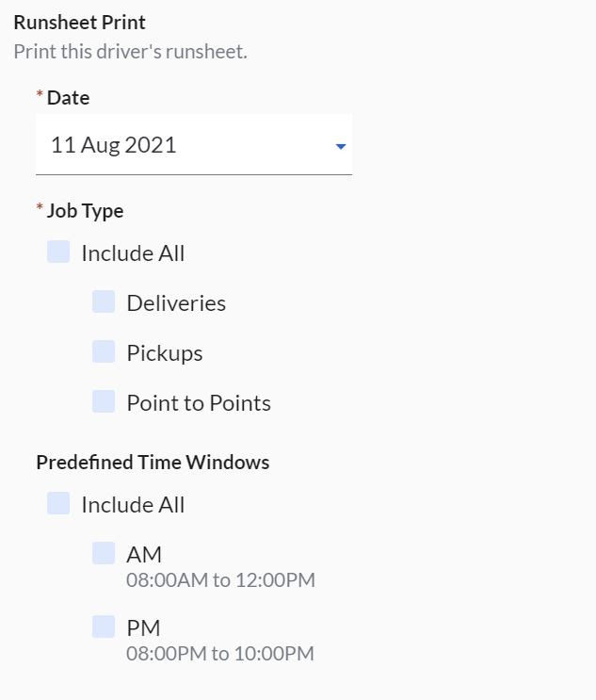Enable the Deliveries checkbox

pyautogui.click(x=104, y=301)
